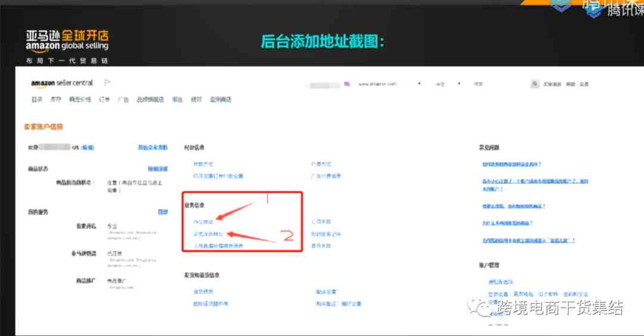This screenshot has height=336, width=644.
Task: Click the 办公地址 link marked by arrow 1
Action: pos(203,221)
